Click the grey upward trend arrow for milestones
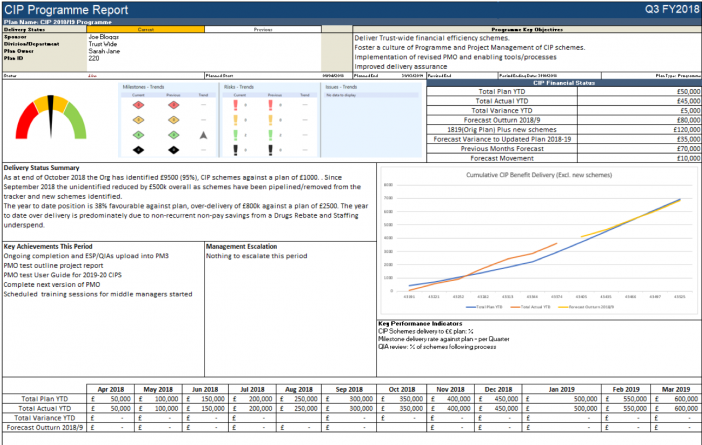Image resolution: width=702 pixels, height=445 pixels. (203, 135)
